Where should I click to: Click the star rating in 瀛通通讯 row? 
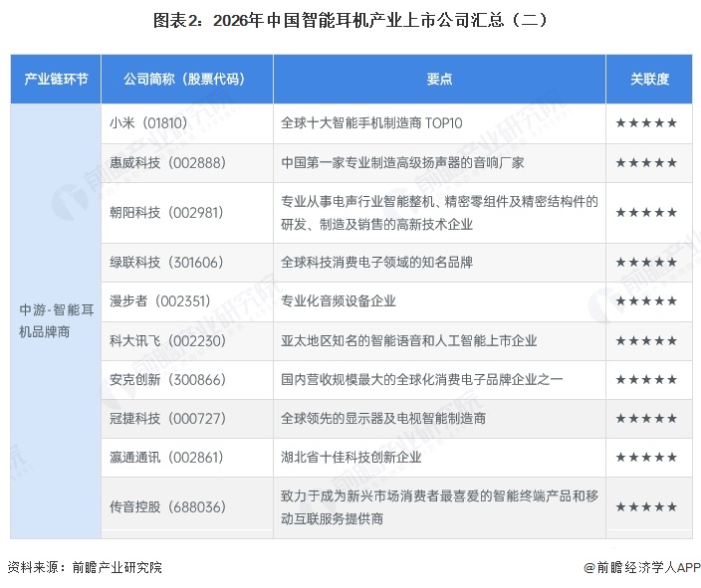tap(646, 458)
